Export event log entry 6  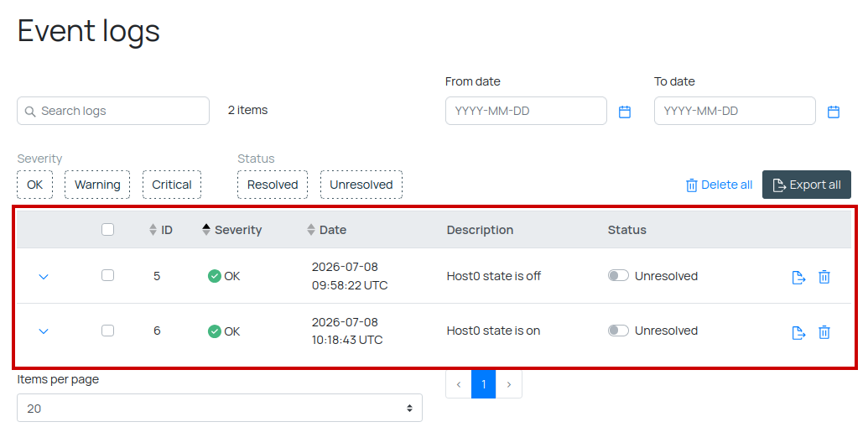tap(798, 332)
